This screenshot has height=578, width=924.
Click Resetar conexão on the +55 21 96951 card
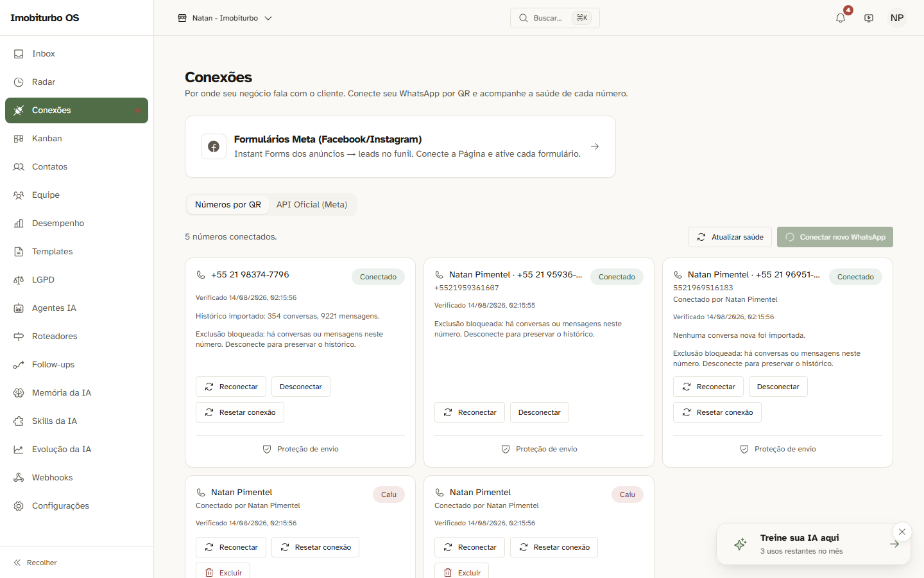coord(717,412)
